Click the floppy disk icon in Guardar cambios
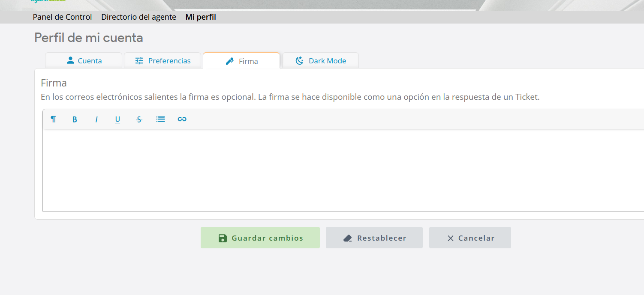This screenshot has height=295, width=644. [223, 238]
